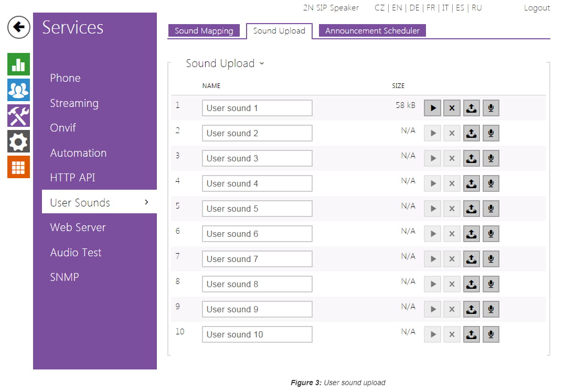Upload a file for User sound 5
This screenshot has width=565, height=392.
(x=471, y=209)
